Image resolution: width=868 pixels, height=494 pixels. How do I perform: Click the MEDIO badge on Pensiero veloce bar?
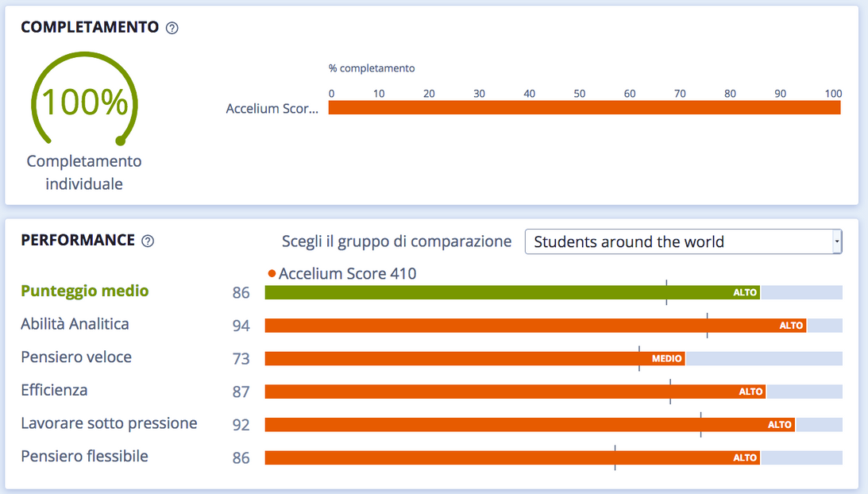pos(666,359)
